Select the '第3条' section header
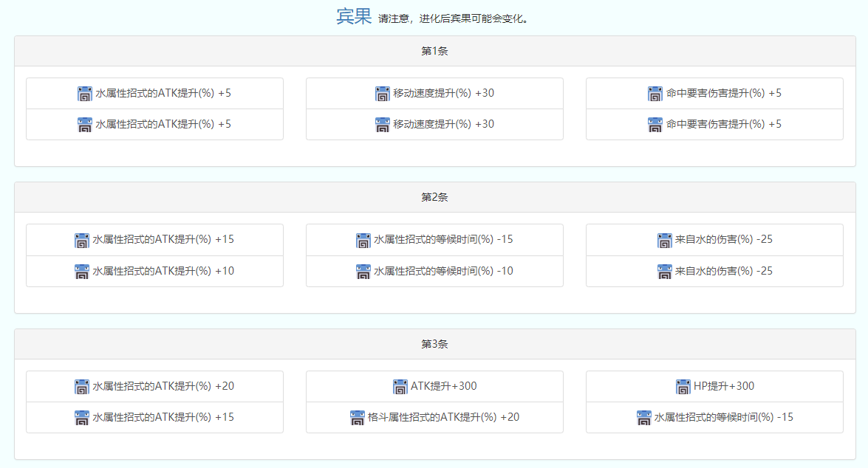This screenshot has height=468, width=868. click(435, 344)
